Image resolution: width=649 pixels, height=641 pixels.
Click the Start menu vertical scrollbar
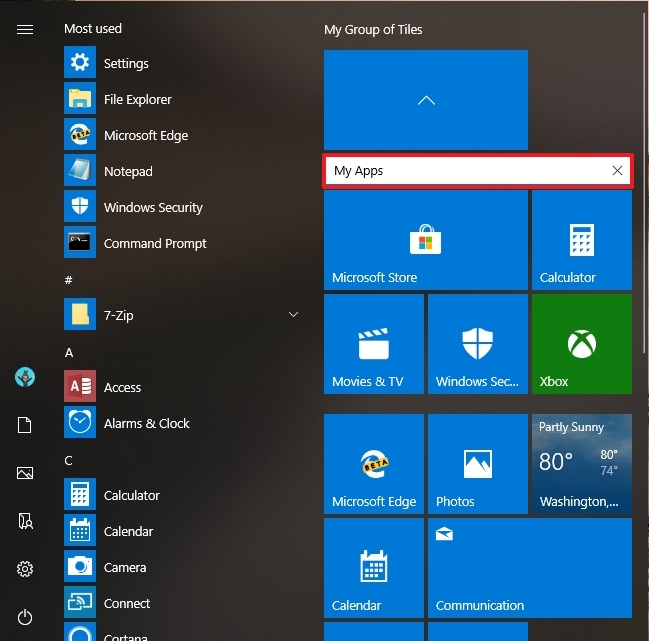click(x=644, y=182)
